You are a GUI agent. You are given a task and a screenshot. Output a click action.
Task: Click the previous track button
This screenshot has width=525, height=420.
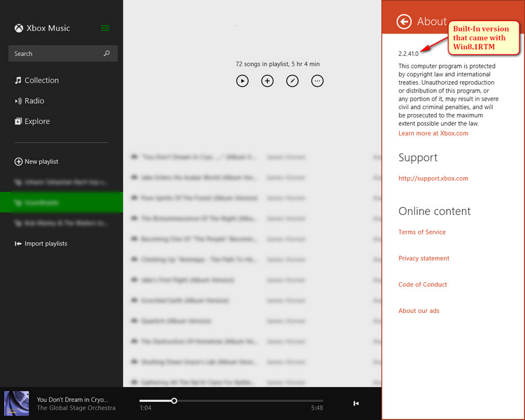pyautogui.click(x=356, y=403)
